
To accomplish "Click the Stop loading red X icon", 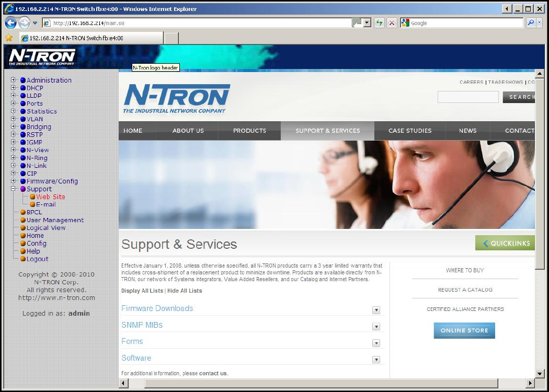I will coord(392,23).
